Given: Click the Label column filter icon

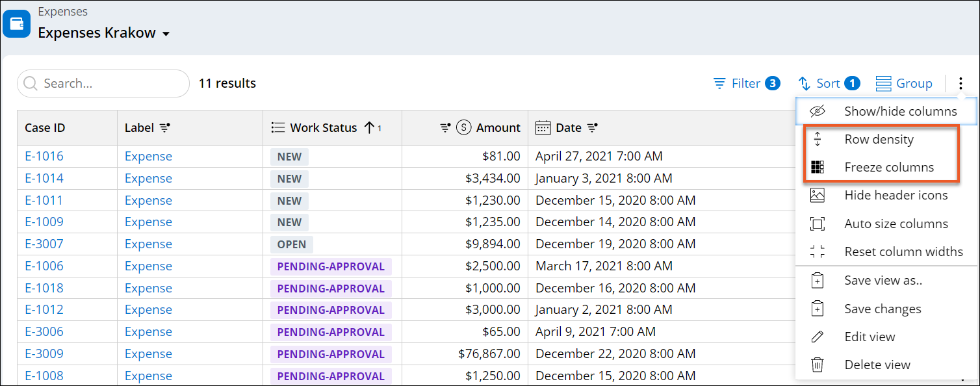Looking at the screenshot, I should click(x=165, y=128).
